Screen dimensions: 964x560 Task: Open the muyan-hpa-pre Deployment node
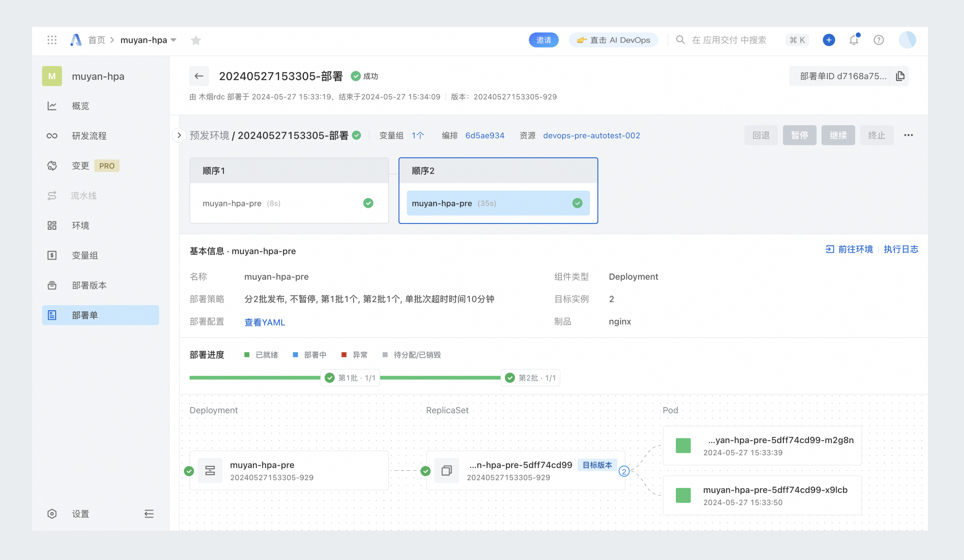(x=289, y=471)
